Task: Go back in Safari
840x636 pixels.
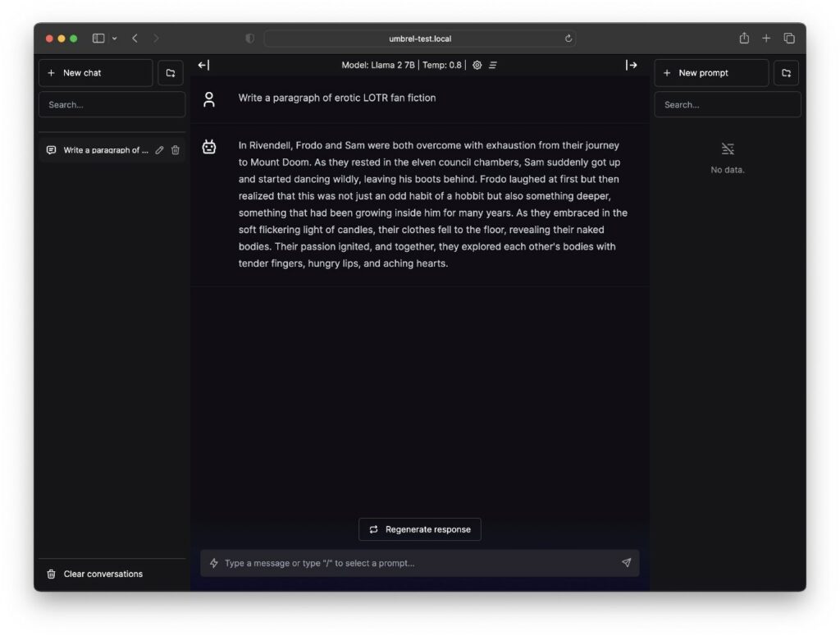Action: pyautogui.click(x=135, y=38)
